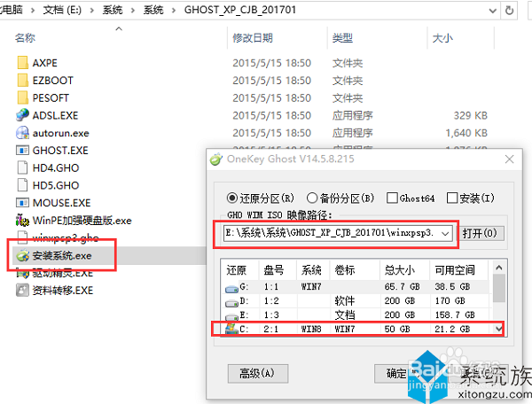Sort files by 修改日期 column
The width and height of the screenshot is (532, 404).
(x=253, y=38)
